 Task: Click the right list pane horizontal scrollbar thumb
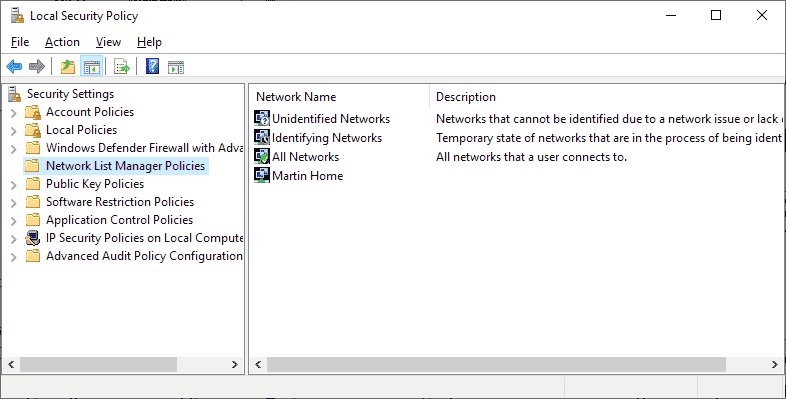click(496, 364)
